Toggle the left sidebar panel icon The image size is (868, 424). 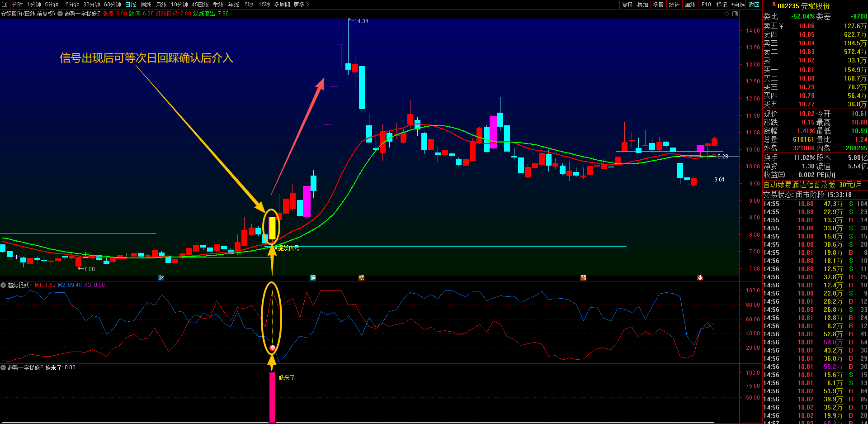pos(5,5)
